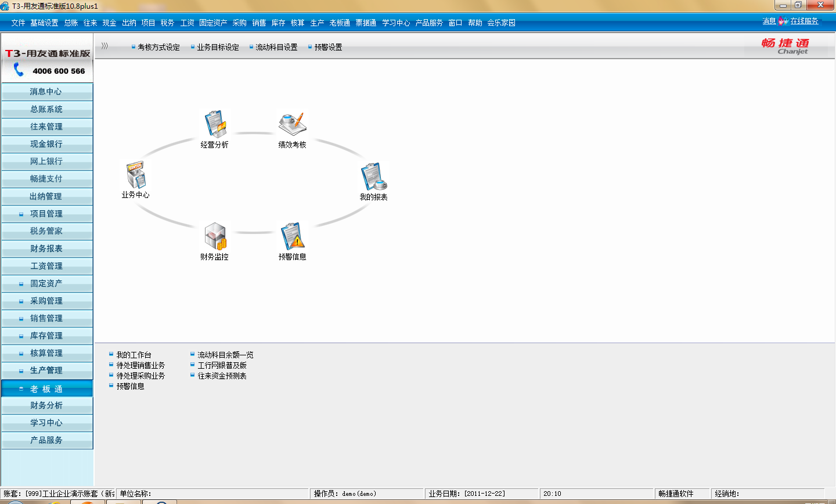Expand 固定资产 in sidebar
The image size is (836, 504).
coord(21,284)
